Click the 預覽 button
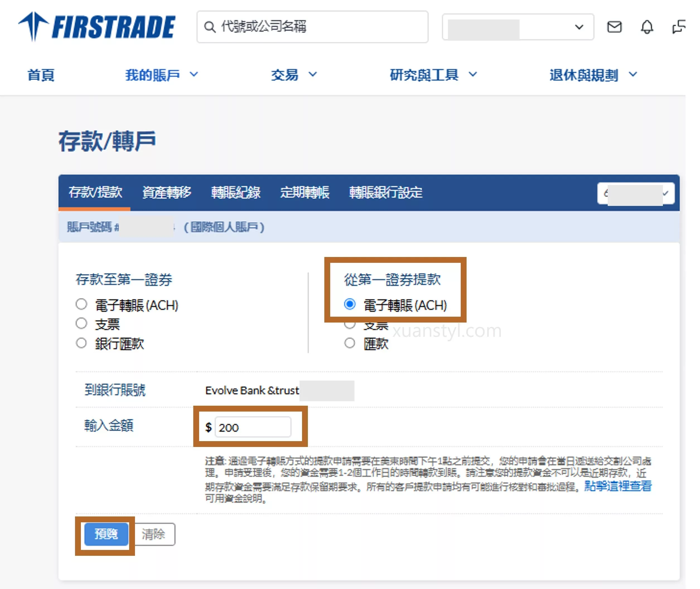Screen dimensions: 700x589 106,534
